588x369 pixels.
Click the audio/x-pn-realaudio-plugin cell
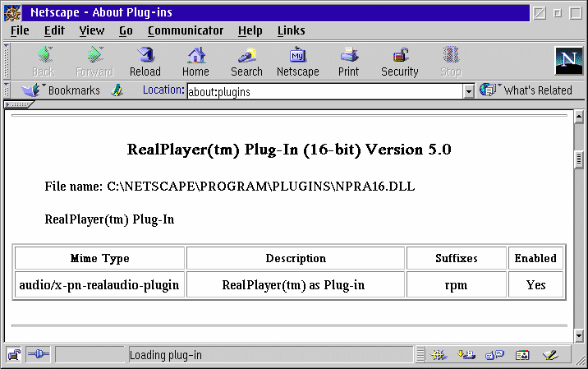pyautogui.click(x=99, y=285)
